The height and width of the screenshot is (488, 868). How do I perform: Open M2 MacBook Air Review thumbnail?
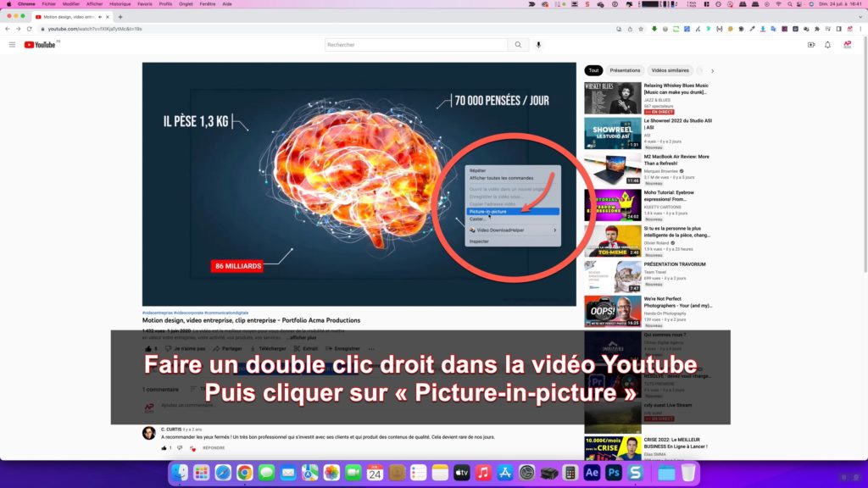click(613, 169)
